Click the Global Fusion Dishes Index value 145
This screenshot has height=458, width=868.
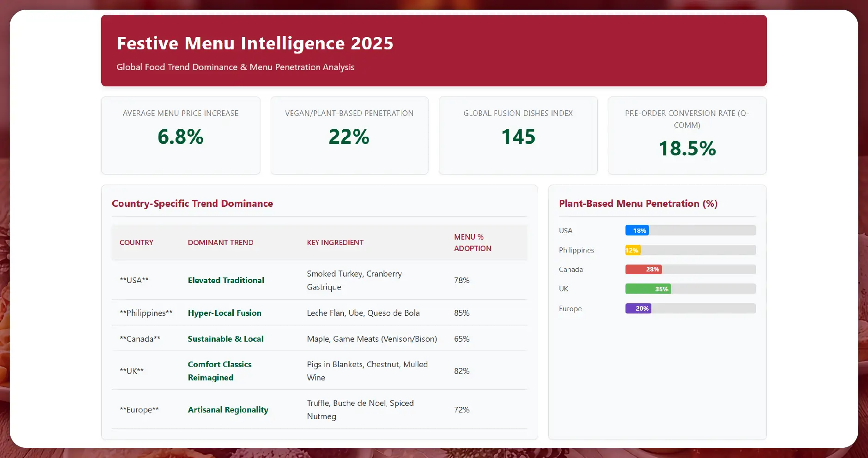(x=518, y=136)
